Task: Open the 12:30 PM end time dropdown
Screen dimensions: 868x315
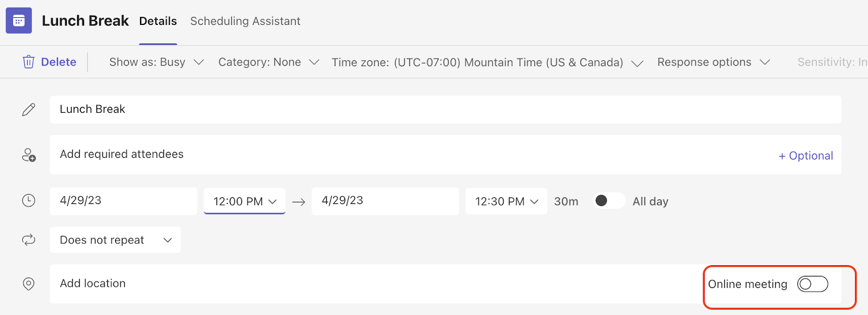Action: (x=506, y=202)
